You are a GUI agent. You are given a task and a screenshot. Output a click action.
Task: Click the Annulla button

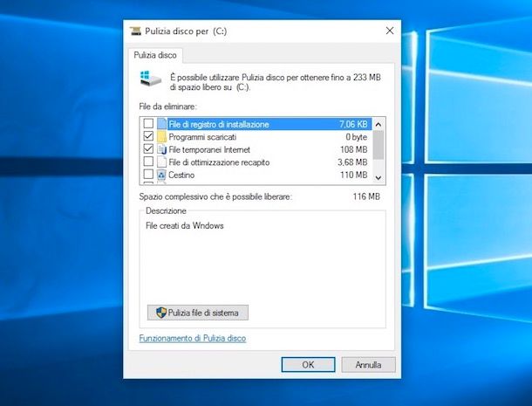point(368,365)
